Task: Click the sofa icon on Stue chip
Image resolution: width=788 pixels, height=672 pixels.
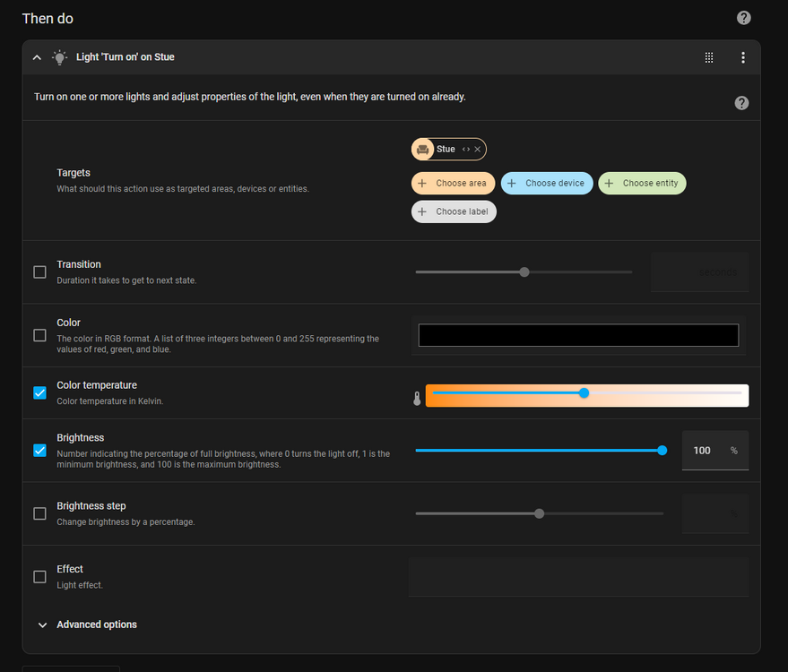Action: click(x=423, y=150)
